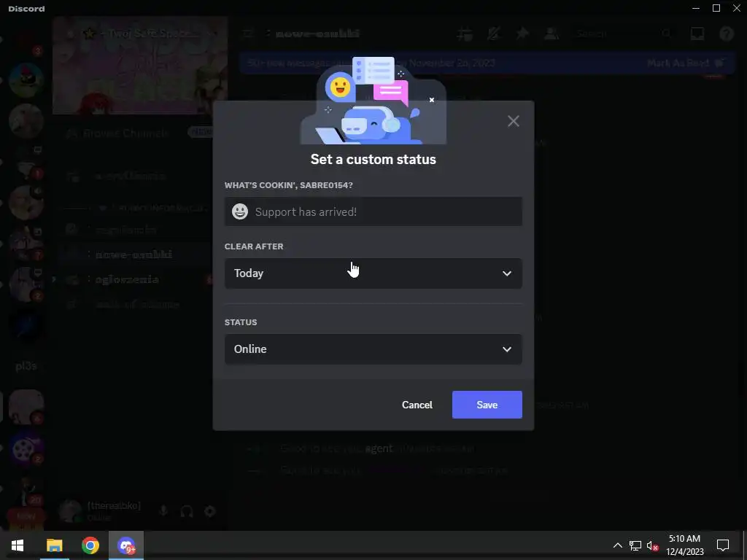747x560 pixels.
Task: Open the Clear After 'Today' dropdown
Action: click(373, 273)
